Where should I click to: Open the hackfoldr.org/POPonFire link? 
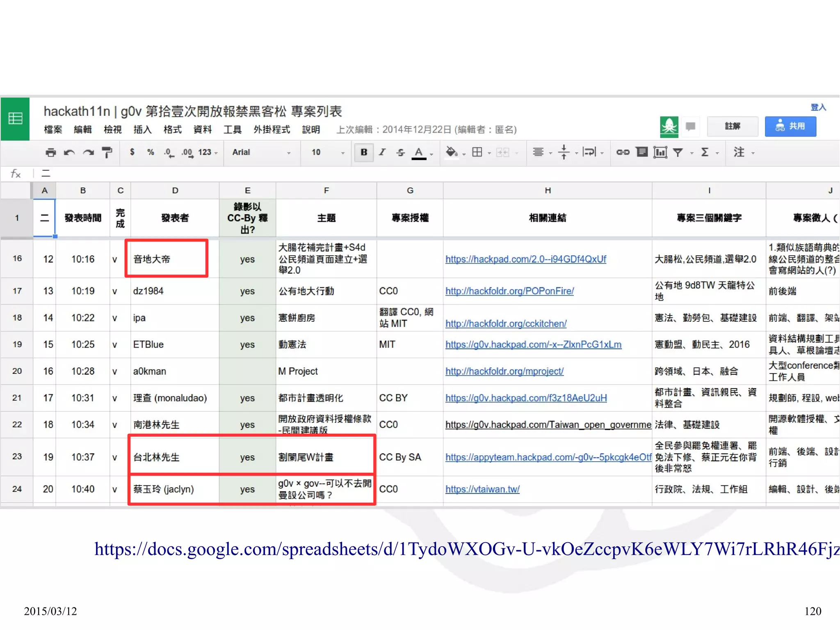tap(509, 291)
